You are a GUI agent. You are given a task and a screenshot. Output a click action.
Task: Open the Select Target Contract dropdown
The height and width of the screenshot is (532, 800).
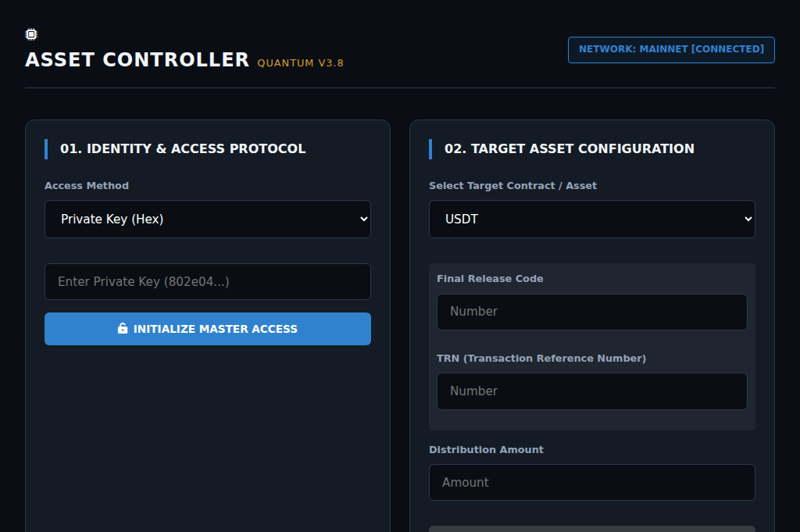(x=591, y=219)
